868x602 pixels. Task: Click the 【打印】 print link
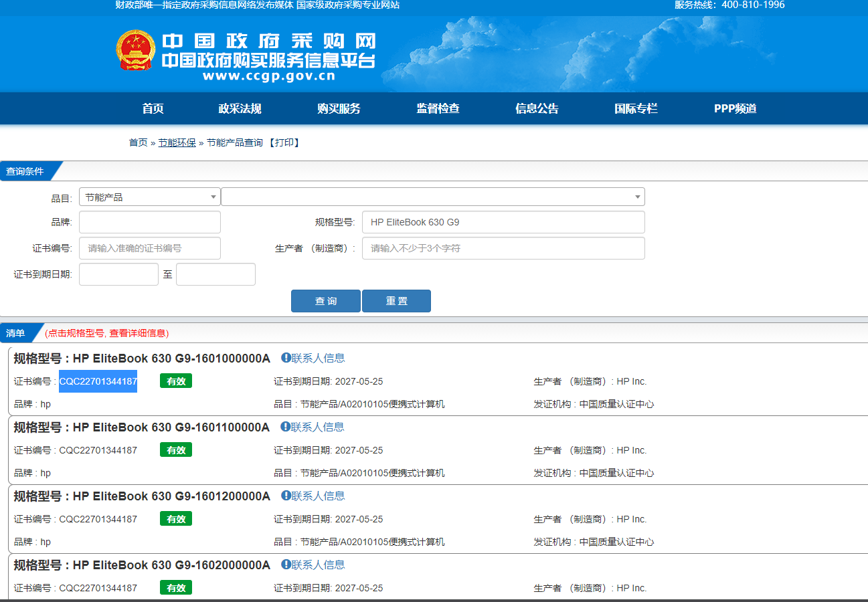click(284, 142)
